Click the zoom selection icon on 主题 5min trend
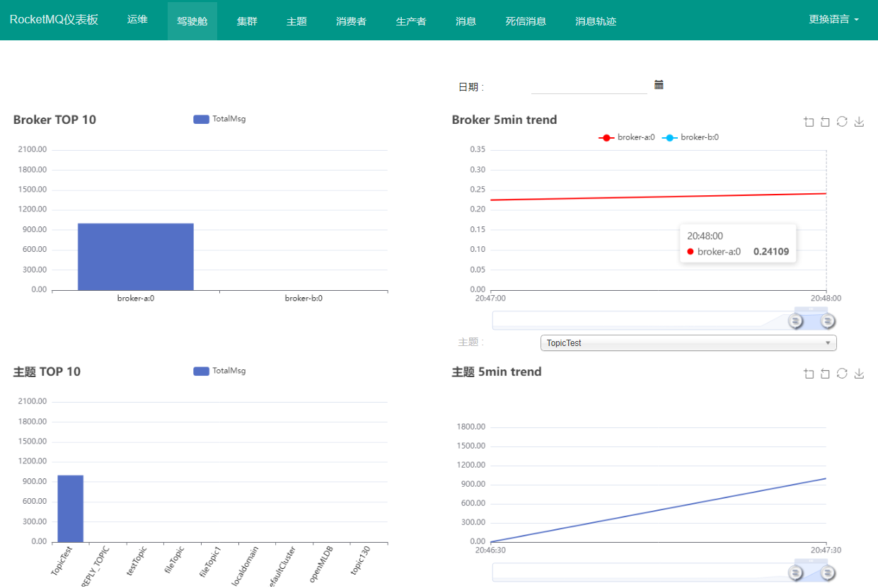This screenshot has width=878, height=588. [809, 373]
